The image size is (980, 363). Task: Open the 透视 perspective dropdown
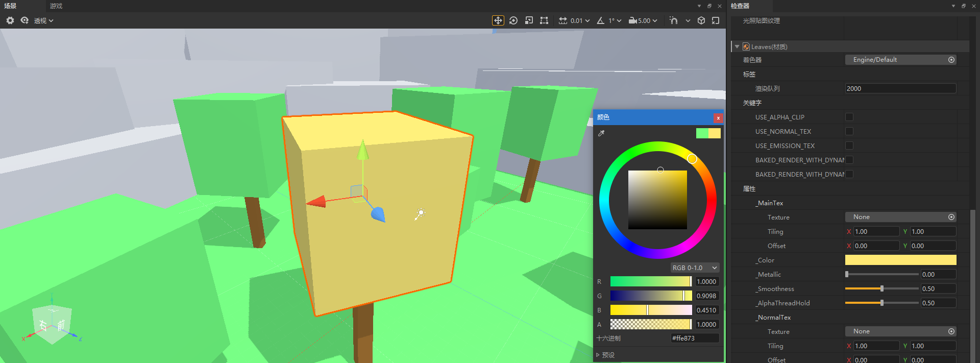(x=44, y=20)
